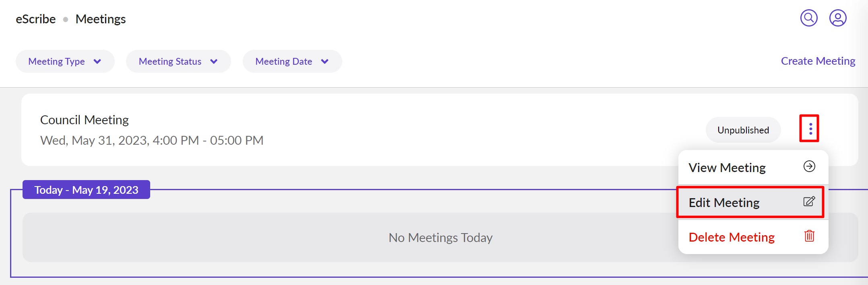Open the Council Meeting entry

[84, 119]
